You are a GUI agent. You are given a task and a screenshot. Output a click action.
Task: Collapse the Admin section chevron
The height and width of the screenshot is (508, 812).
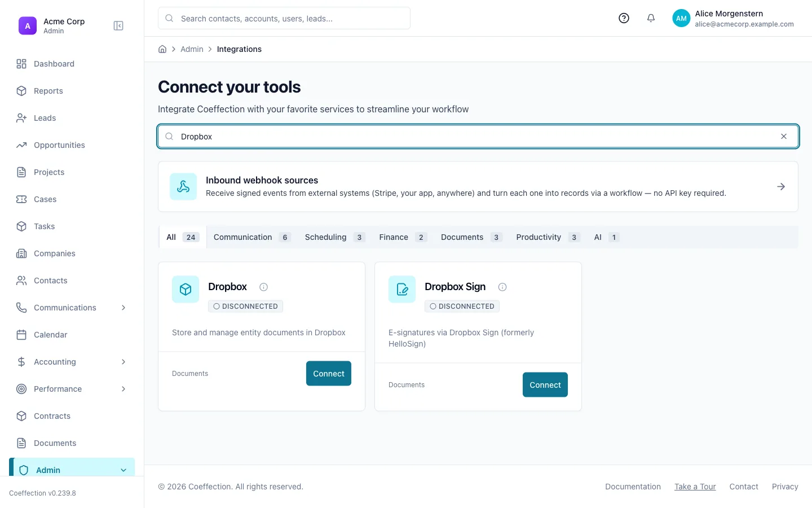[123, 470]
